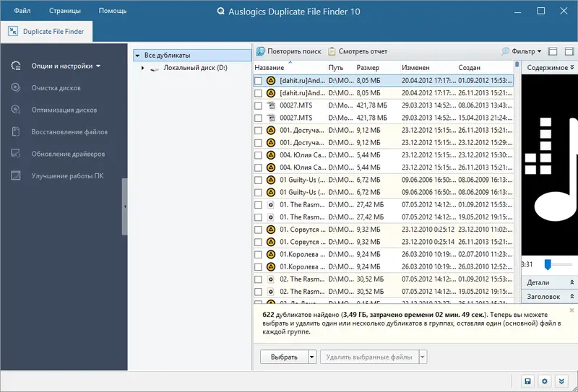The height and width of the screenshot is (392, 578).
Task: Open the Фильтр dropdown arrow
Action: point(539,51)
